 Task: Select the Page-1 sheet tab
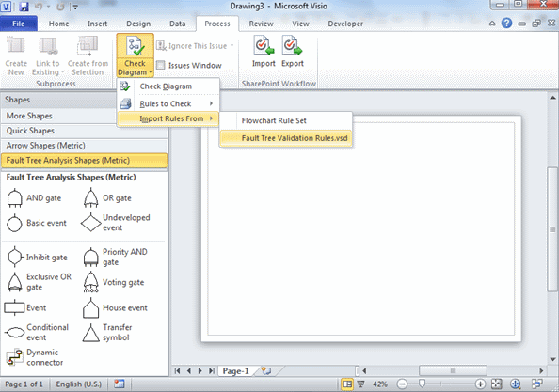235,371
